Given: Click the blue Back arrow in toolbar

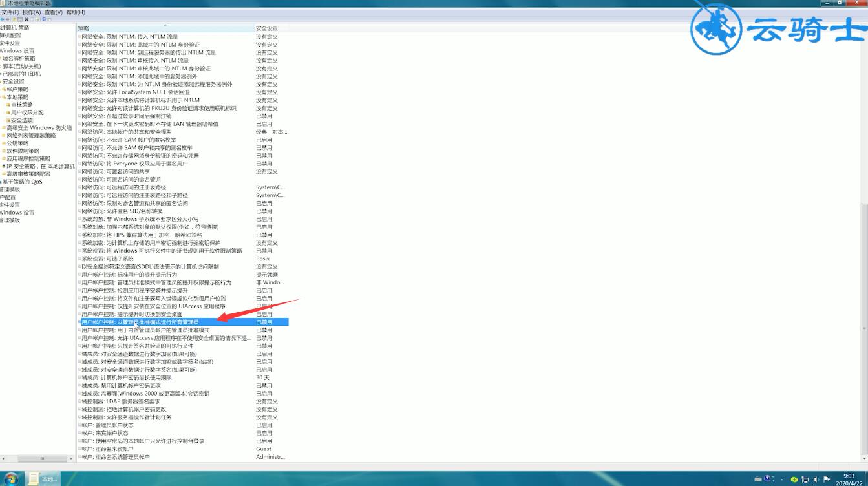Looking at the screenshot, I should point(3,19).
